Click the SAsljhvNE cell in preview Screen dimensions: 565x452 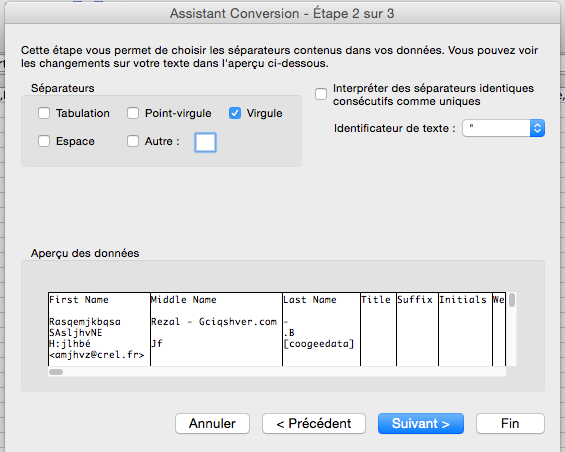click(x=76, y=333)
